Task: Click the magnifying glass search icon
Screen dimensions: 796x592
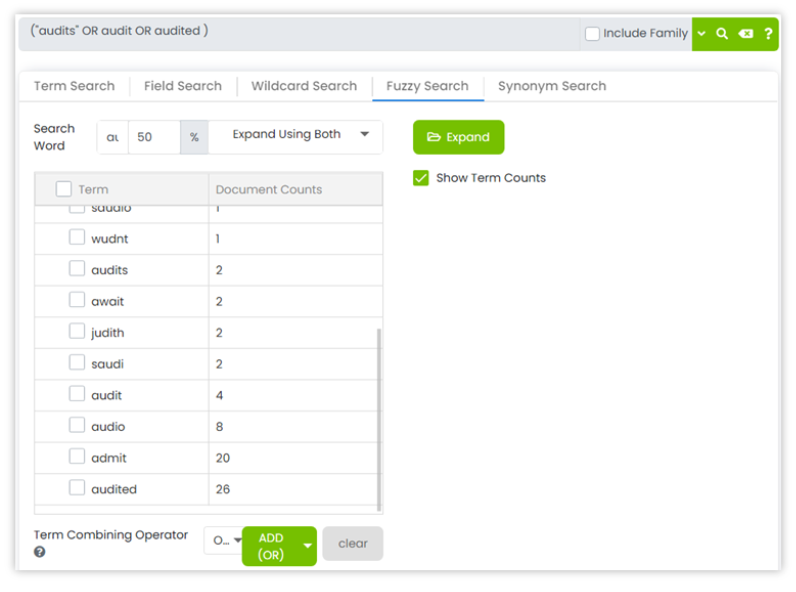Action: [722, 34]
